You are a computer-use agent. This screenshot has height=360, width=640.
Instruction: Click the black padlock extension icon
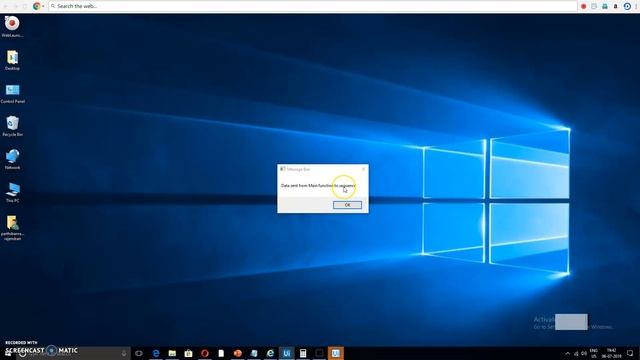pos(616,6)
